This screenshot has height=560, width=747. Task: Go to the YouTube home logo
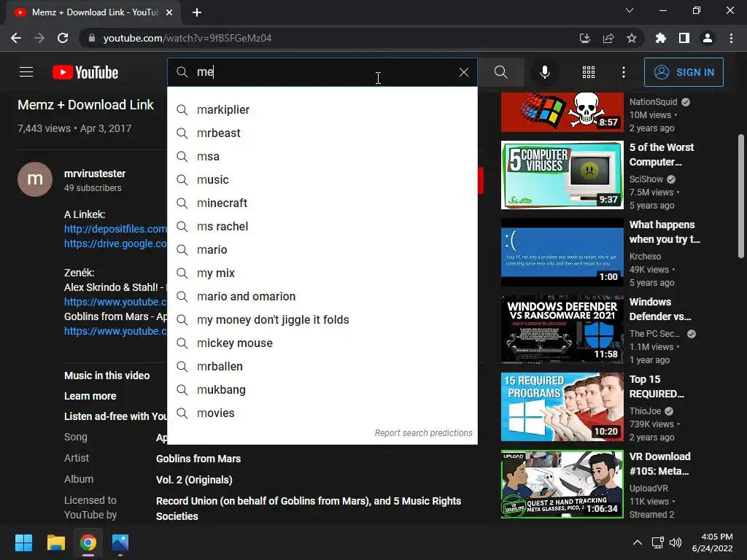[85, 72]
